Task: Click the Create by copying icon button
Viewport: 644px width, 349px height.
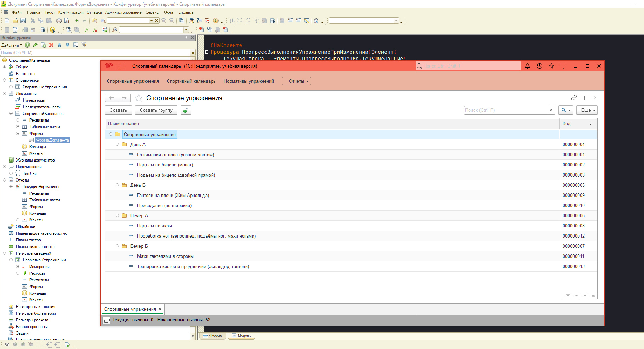Action: [186, 110]
